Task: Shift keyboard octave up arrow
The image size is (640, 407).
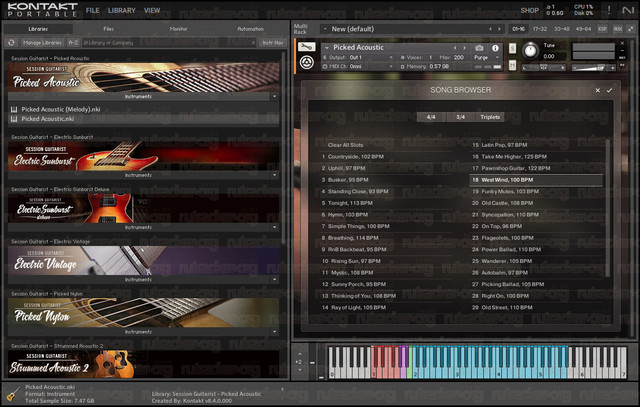Action: [x=300, y=354]
